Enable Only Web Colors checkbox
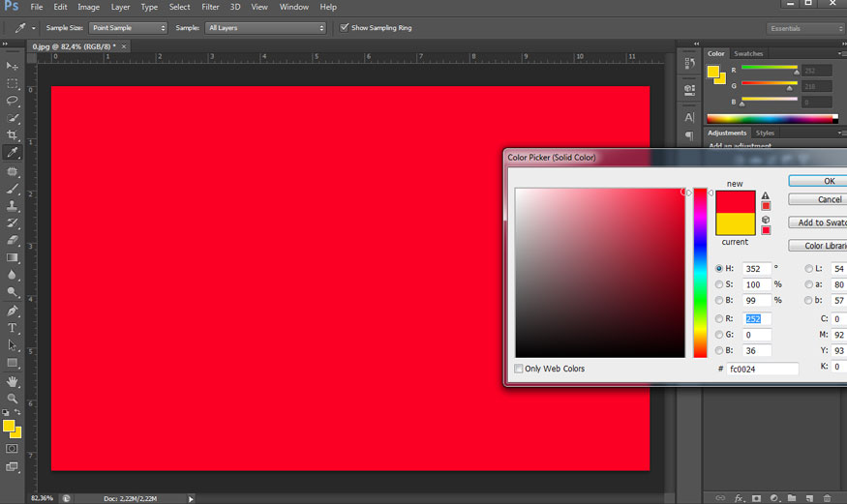Image resolution: width=847 pixels, height=504 pixels. pos(520,369)
